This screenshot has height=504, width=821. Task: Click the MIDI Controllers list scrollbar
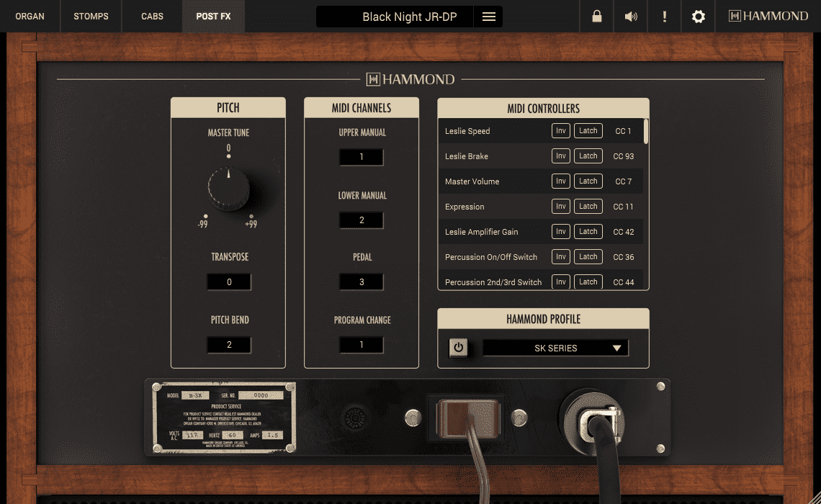coord(646,131)
